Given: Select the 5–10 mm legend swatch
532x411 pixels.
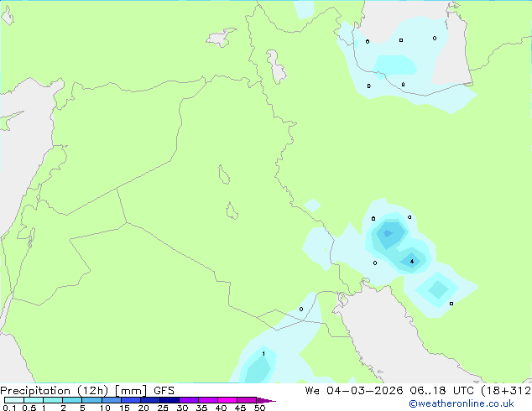Looking at the screenshot, I should coord(91,400).
